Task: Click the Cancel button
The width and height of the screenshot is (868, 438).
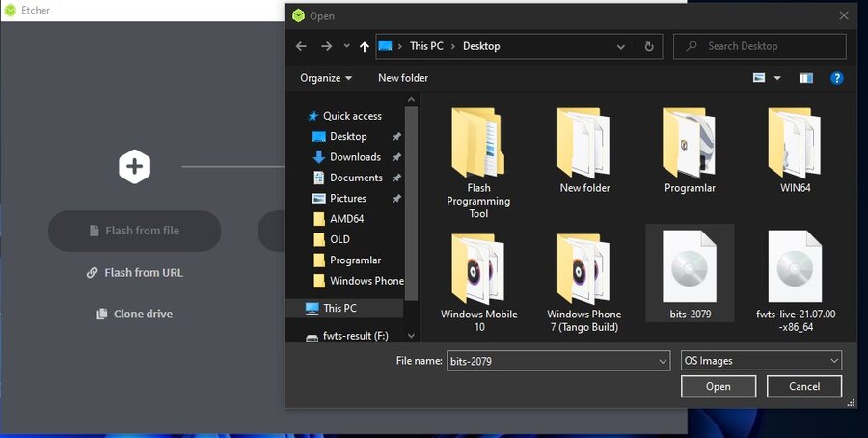Action: tap(803, 387)
